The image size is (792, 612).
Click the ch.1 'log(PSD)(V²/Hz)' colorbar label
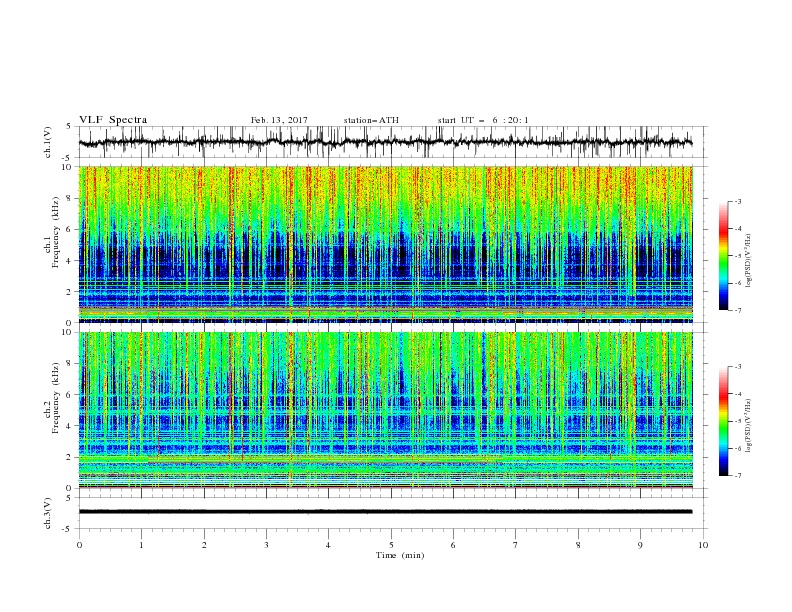point(749,260)
